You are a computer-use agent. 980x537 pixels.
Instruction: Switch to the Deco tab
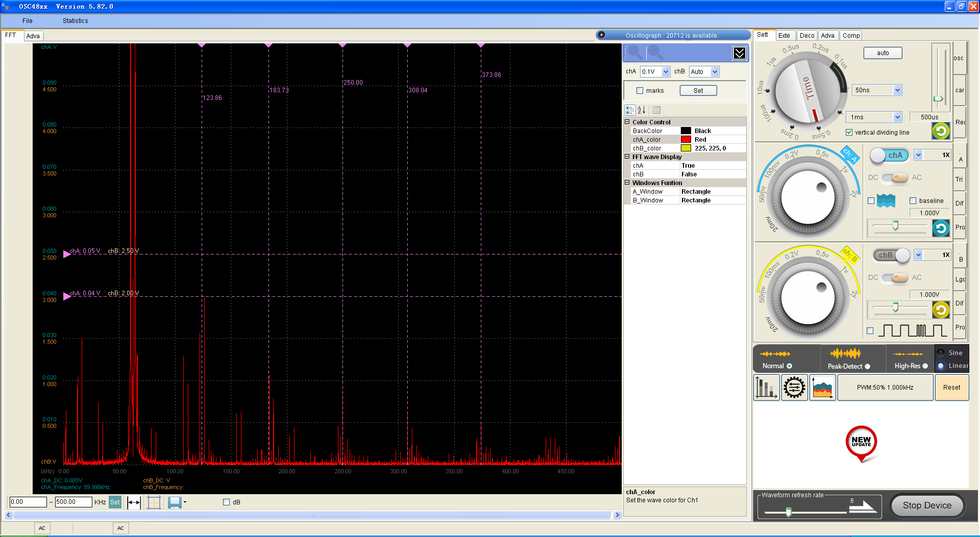(806, 36)
